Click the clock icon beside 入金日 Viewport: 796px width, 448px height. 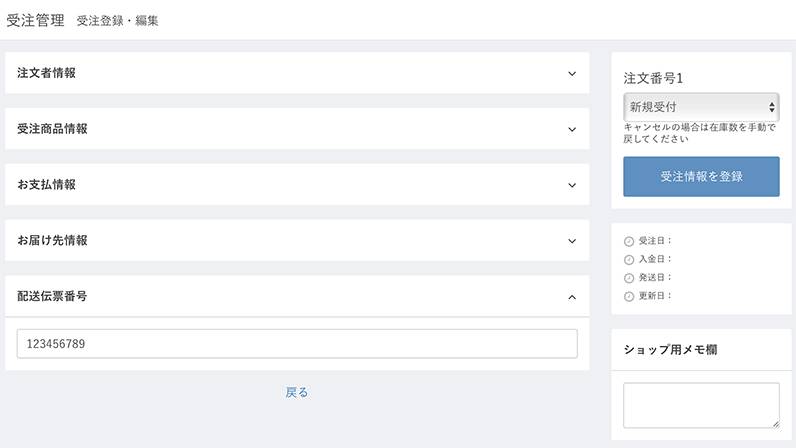click(629, 260)
